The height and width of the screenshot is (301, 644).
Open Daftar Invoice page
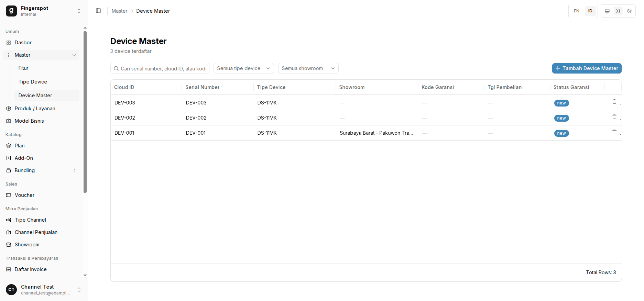[x=41, y=269]
